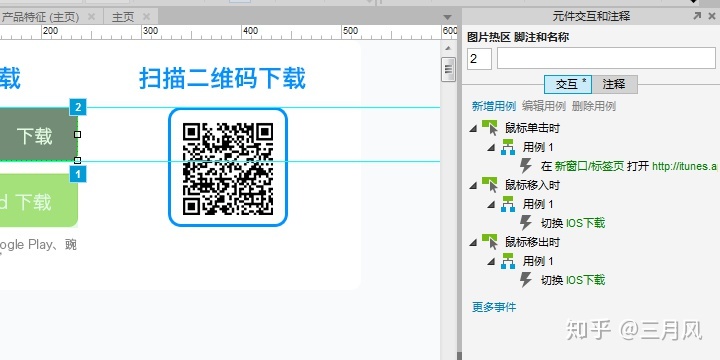Select the case icon under 鼠标移入时
Image resolution: width=720 pixels, height=360 pixels.
508,204
